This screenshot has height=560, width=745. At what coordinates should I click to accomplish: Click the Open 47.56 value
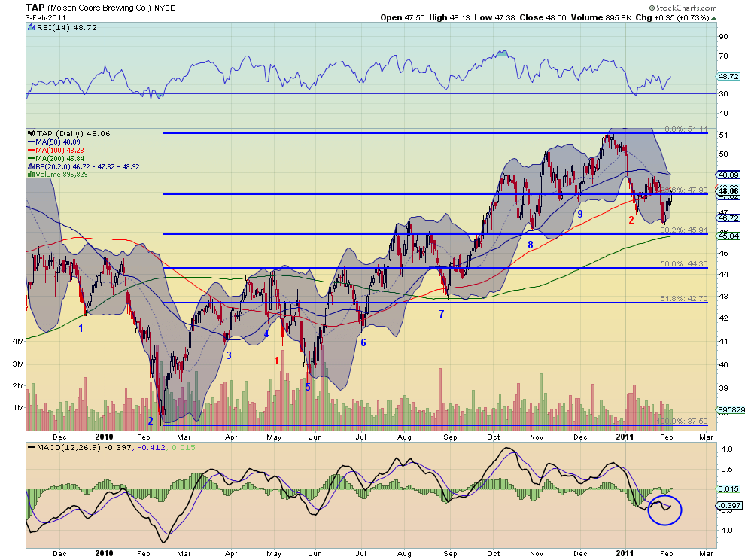click(x=403, y=17)
